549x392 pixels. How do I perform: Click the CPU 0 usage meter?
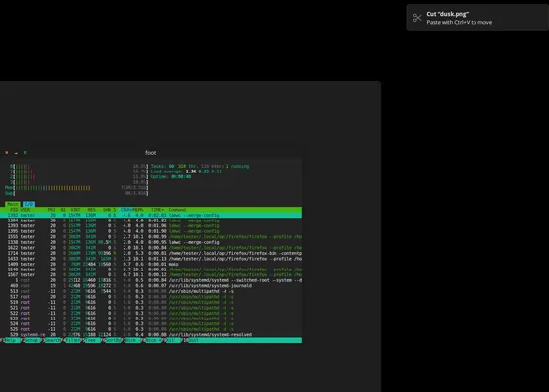coord(79,166)
